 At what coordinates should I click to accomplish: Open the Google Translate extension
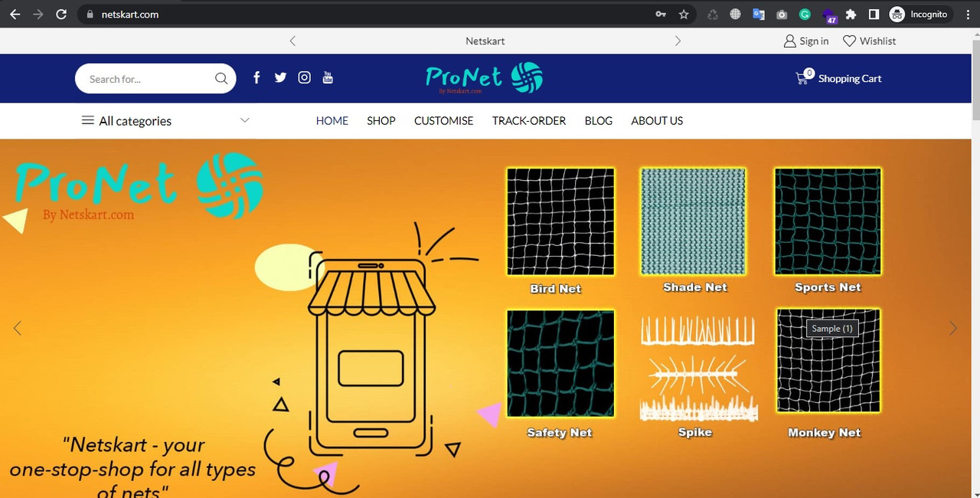coord(759,14)
